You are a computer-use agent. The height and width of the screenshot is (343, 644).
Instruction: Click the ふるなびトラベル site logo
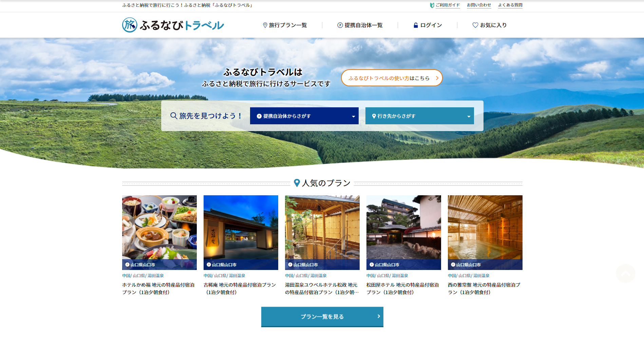coord(173,25)
